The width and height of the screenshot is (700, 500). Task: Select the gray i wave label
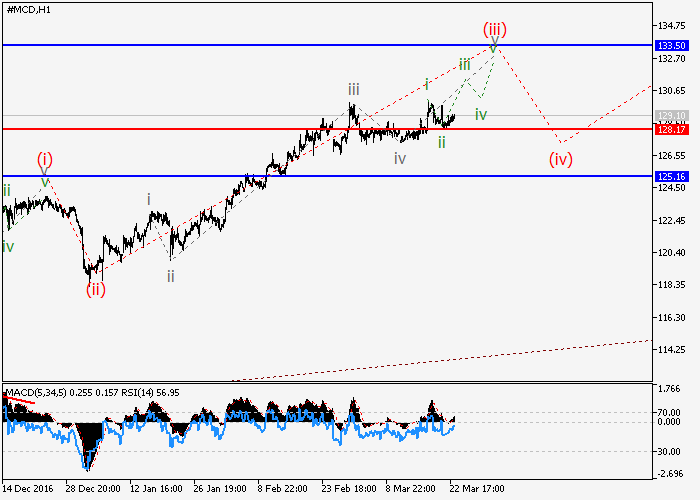149,199
